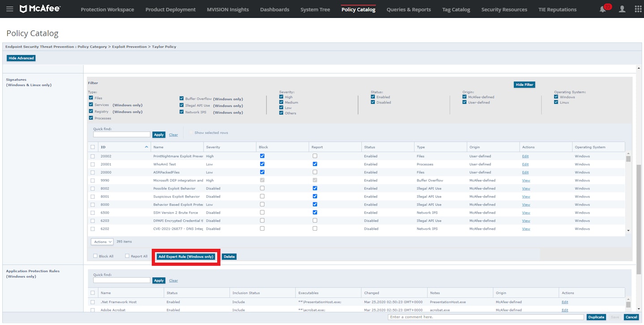Toggle User-defined origin filter

[465, 102]
